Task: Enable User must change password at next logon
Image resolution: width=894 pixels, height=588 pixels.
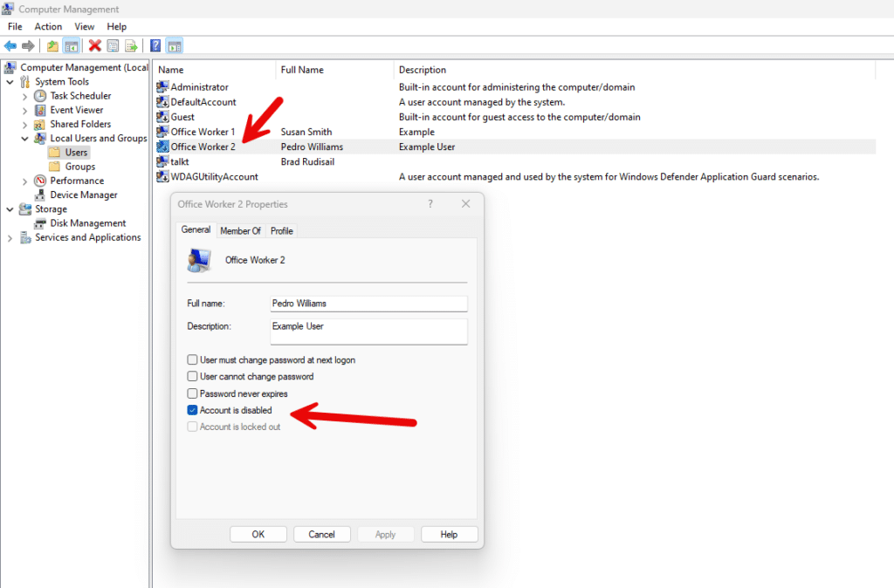Action: 192,360
